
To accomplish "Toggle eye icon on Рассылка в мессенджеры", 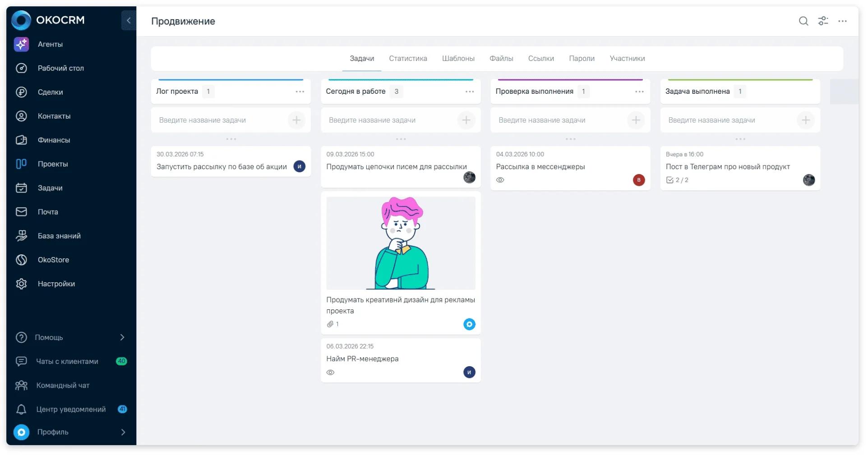I will tap(500, 180).
